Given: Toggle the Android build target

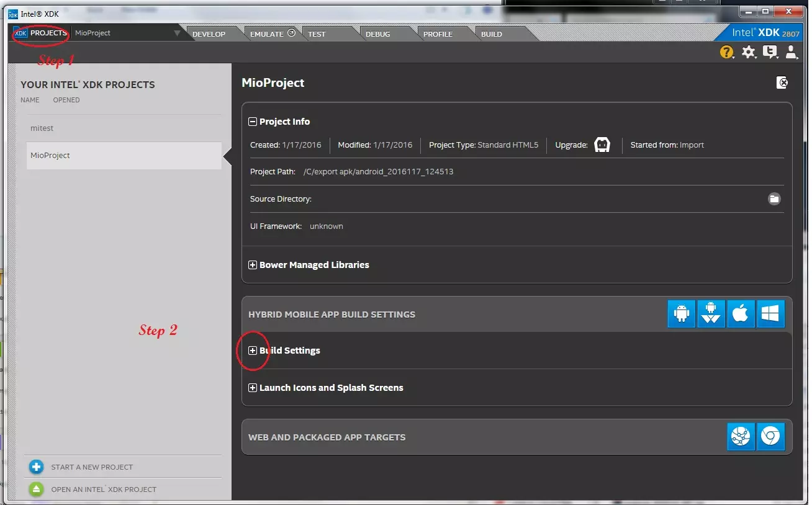Looking at the screenshot, I should point(682,314).
